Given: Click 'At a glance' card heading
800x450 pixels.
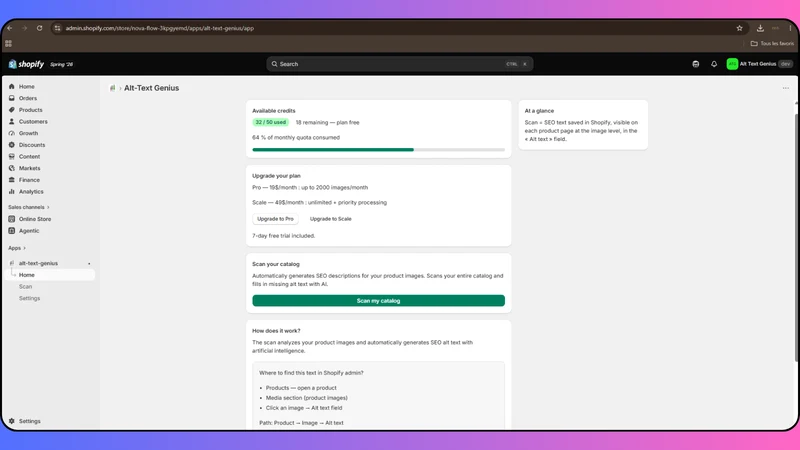Looking at the screenshot, I should (x=539, y=111).
